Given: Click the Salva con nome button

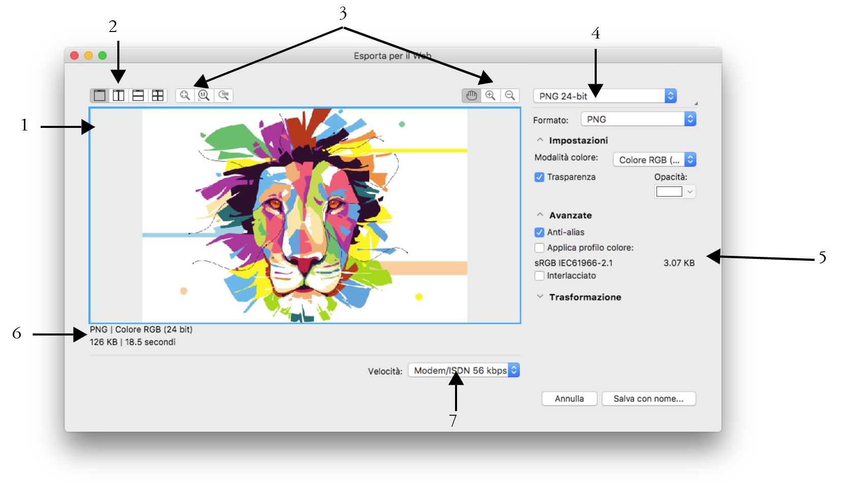Looking at the screenshot, I should tap(648, 399).
